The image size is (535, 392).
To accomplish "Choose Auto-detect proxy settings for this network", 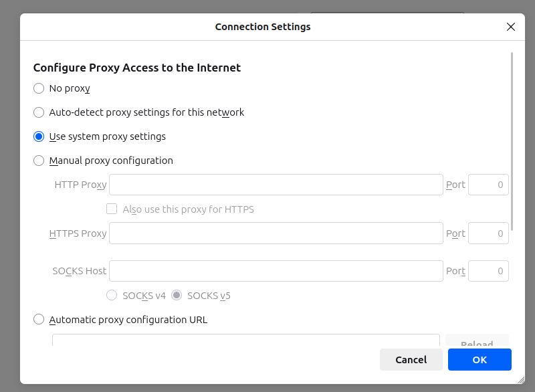I will tap(39, 112).
